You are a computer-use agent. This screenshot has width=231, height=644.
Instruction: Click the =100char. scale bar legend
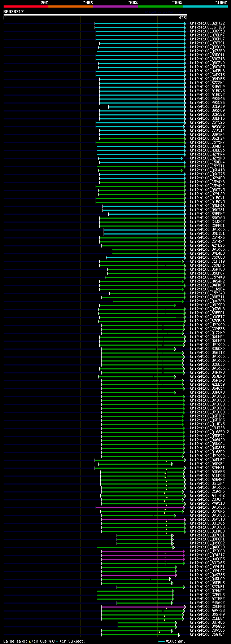pyautogui.click(x=172, y=641)
